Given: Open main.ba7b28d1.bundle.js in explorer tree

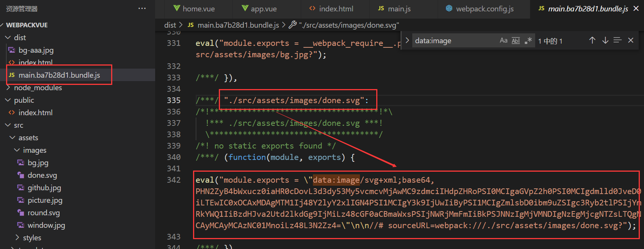Looking at the screenshot, I should (59, 75).
